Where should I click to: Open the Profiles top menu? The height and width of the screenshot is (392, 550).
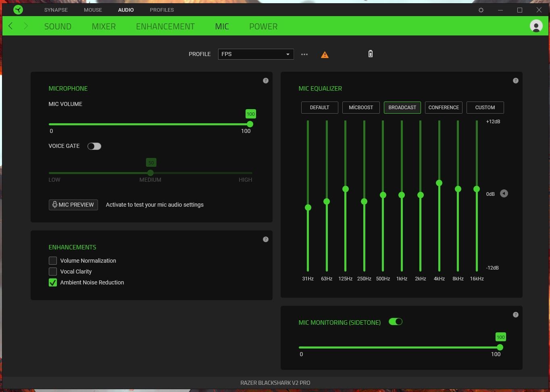162,10
